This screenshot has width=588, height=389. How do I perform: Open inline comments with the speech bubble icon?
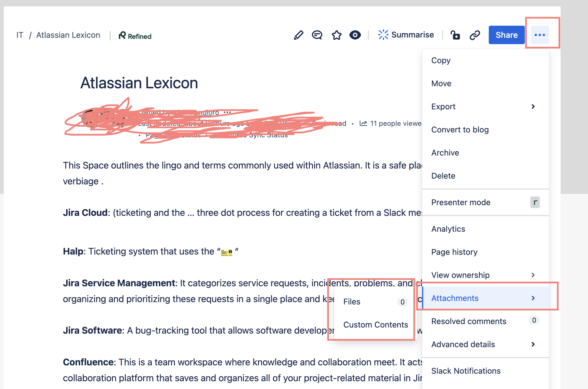(x=317, y=35)
